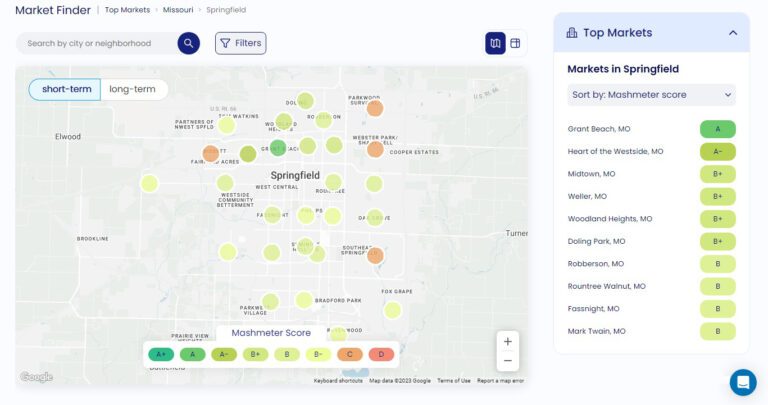The width and height of the screenshot is (768, 405).
Task: Open the Filters options
Action: point(241,43)
